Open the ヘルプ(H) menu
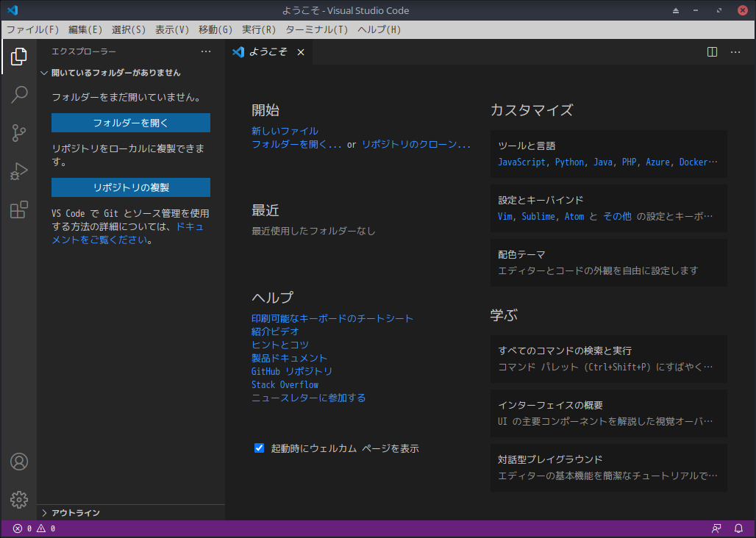 (379, 30)
